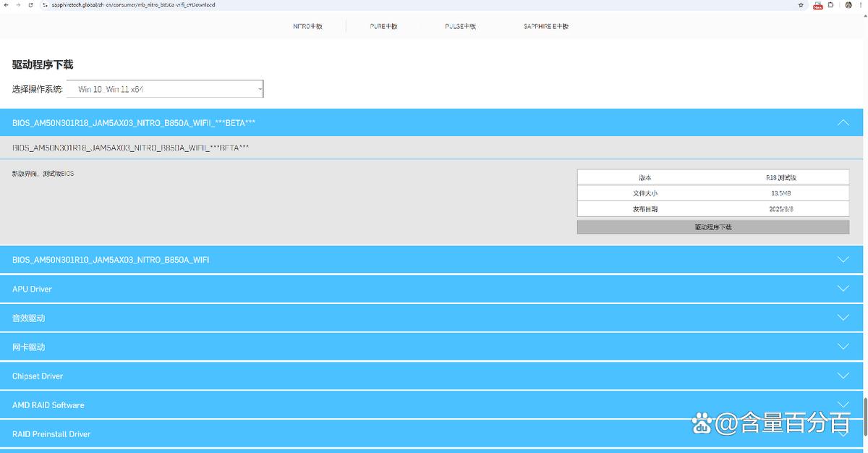Collapse the BIOS R18 BETA section chevron

(843, 122)
